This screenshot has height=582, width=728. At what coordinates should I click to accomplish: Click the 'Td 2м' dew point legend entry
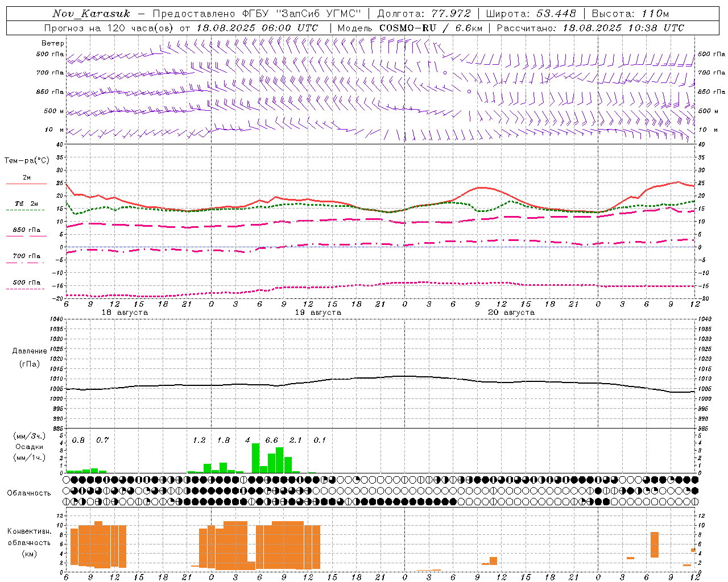[x=26, y=203]
